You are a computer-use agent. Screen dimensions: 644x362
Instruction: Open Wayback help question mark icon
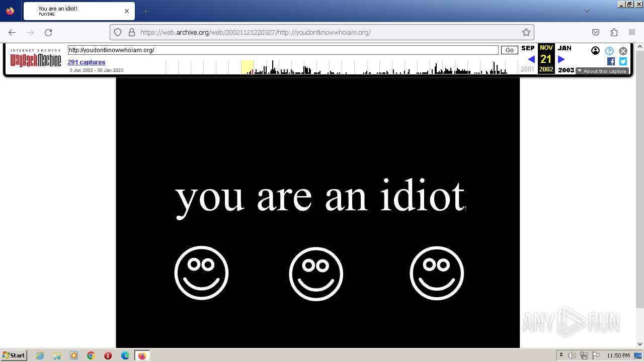[609, 51]
